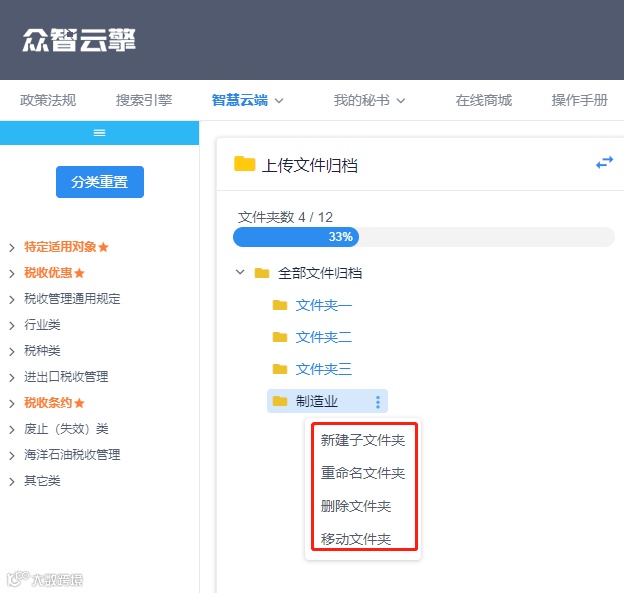
Task: Open the 我的秘书 dropdown arrow
Action: pos(401,101)
